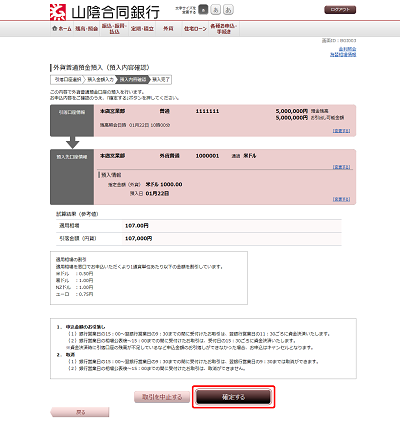The image size is (400, 429).
Task: Click foreign account number 1000001
Action: (207, 156)
